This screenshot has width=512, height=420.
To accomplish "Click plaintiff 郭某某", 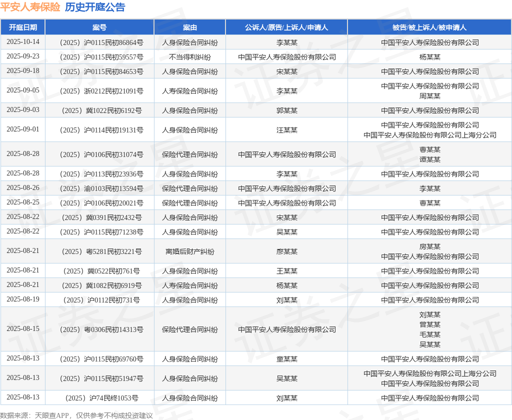I will click(x=286, y=110).
